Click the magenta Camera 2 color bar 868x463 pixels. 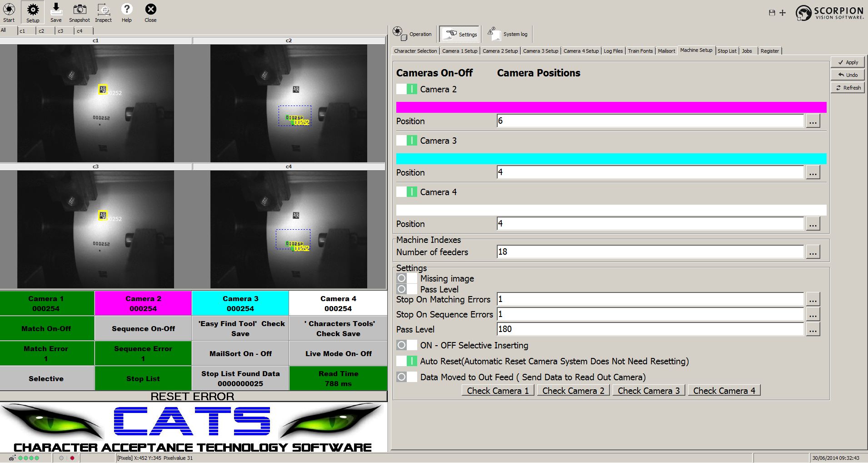click(x=611, y=107)
